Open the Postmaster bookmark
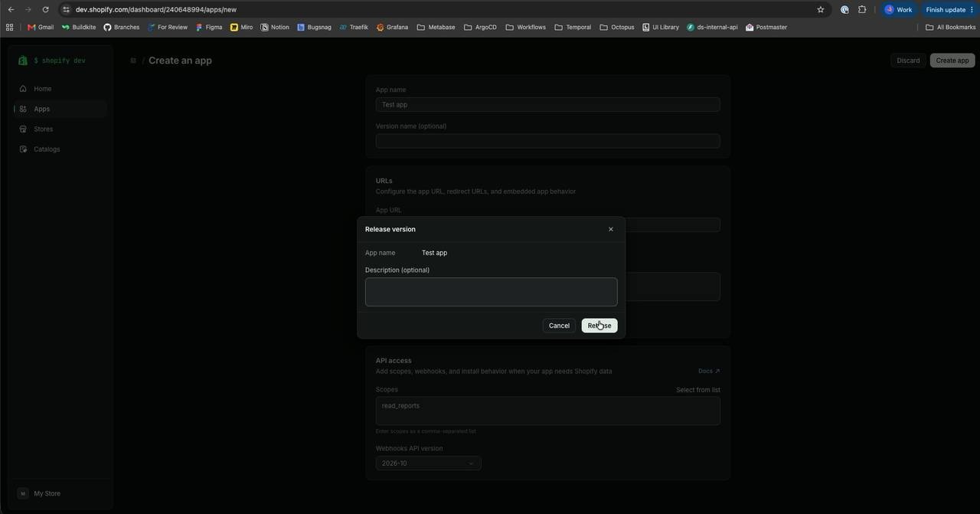The image size is (980, 514). click(x=766, y=28)
